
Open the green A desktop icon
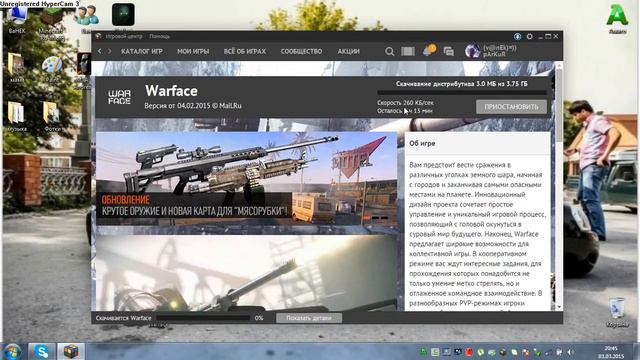point(617,19)
